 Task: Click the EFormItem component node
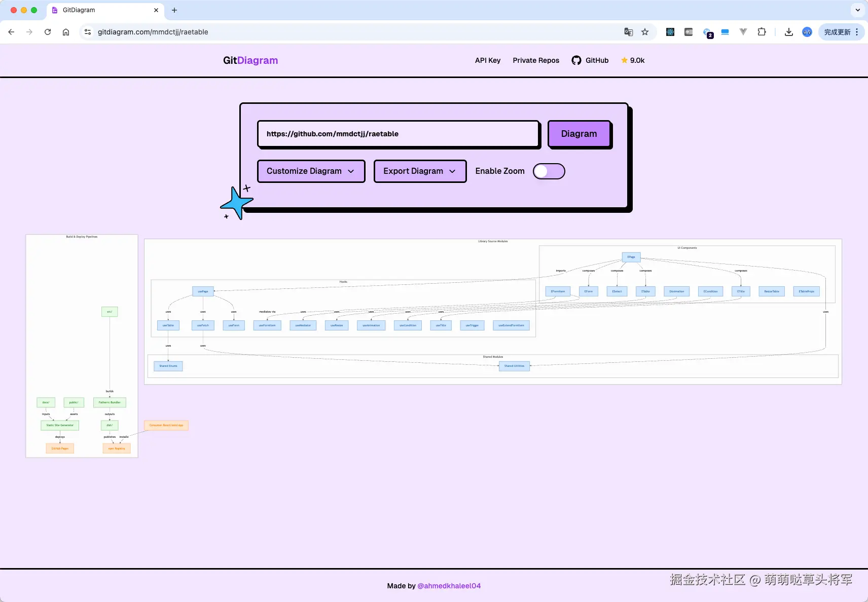pos(558,291)
